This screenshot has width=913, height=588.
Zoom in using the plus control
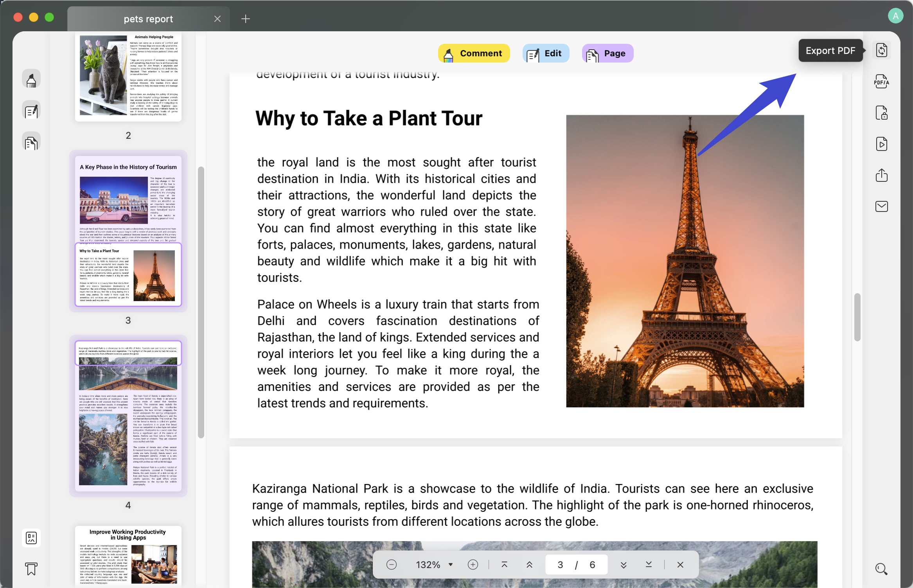click(x=473, y=565)
